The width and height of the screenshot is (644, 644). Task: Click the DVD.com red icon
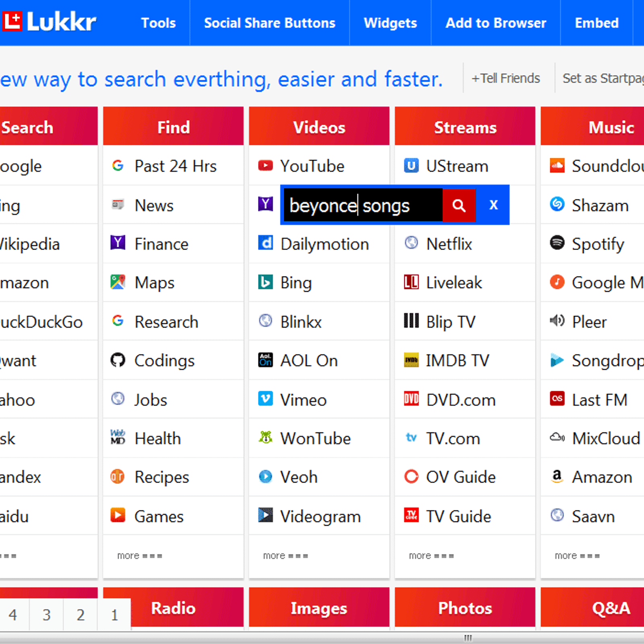pos(411,399)
